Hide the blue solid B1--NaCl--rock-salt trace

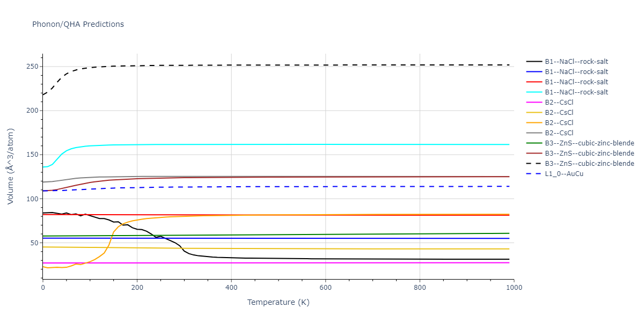[576, 72]
